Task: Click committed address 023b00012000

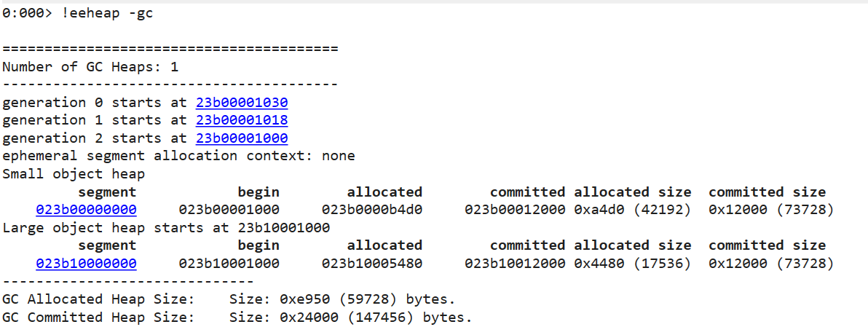Action: [515, 210]
